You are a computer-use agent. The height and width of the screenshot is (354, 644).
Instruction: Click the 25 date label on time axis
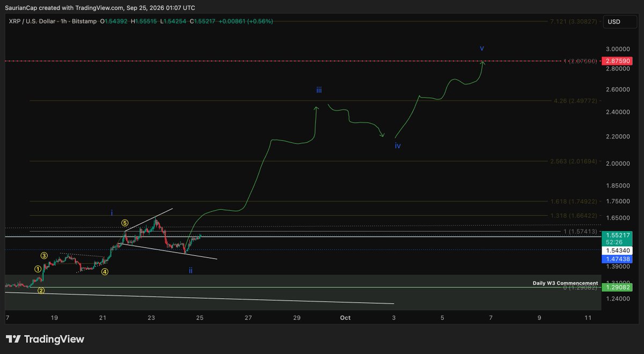point(200,318)
